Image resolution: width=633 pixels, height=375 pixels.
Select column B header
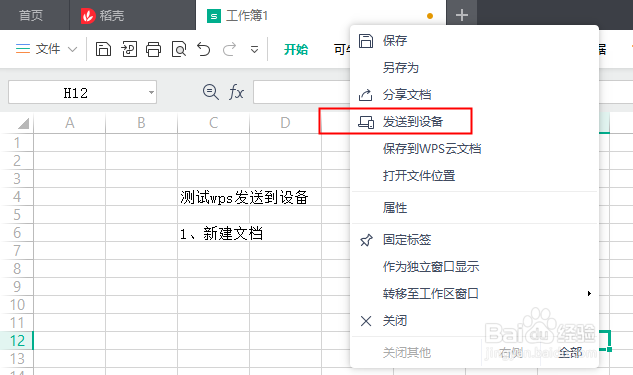[141, 123]
